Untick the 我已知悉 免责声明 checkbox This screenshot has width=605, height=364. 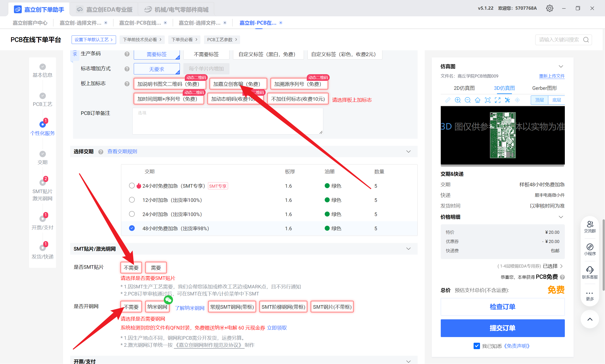tap(476, 346)
